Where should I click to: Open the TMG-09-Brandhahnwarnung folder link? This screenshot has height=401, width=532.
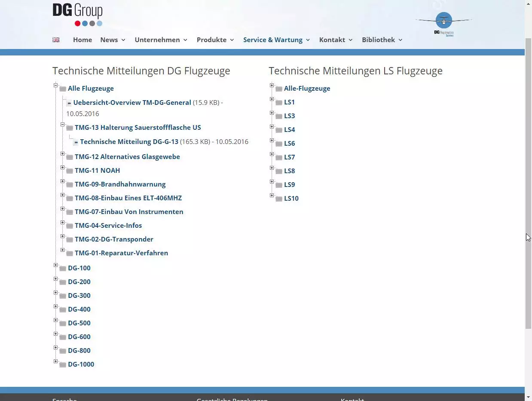click(x=120, y=184)
